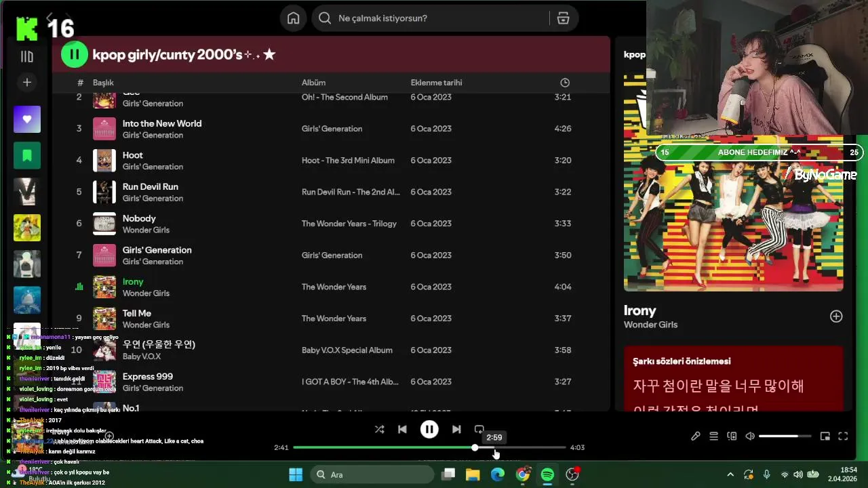This screenshot has height=488, width=868.
Task: Open the Browse icon in search bar
Action: pyautogui.click(x=563, y=18)
